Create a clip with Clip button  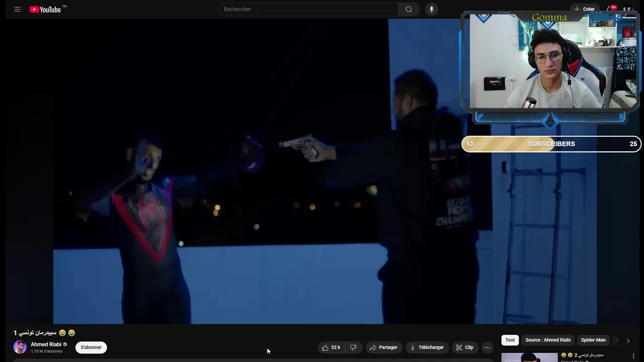(464, 347)
